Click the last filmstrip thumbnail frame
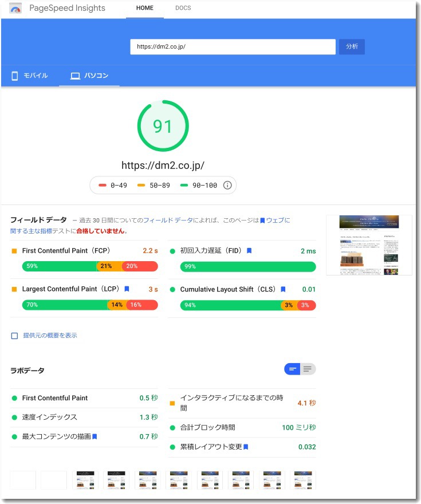This screenshot has height=504, width=421. (302, 480)
